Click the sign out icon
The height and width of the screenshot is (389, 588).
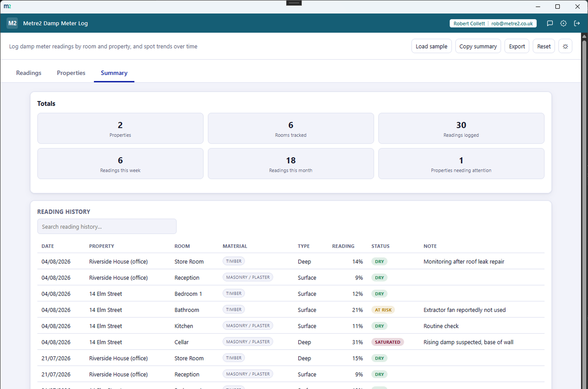pos(577,23)
